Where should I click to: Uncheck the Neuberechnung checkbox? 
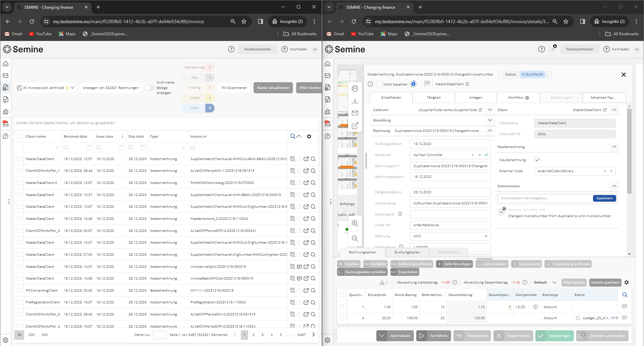point(538,160)
